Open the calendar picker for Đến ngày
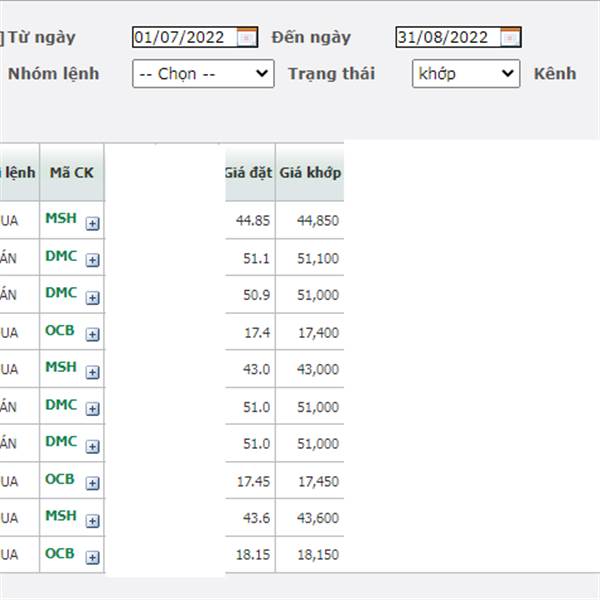 tap(510, 38)
